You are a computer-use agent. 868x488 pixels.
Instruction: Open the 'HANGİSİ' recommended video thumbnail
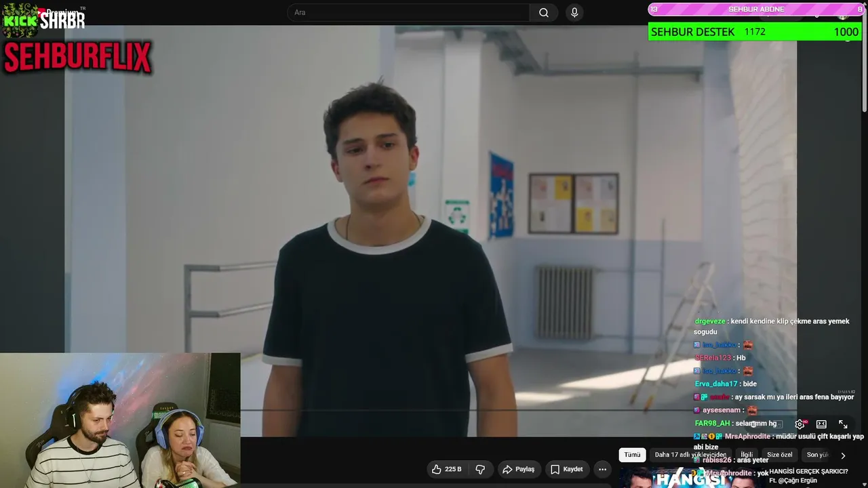(692, 478)
